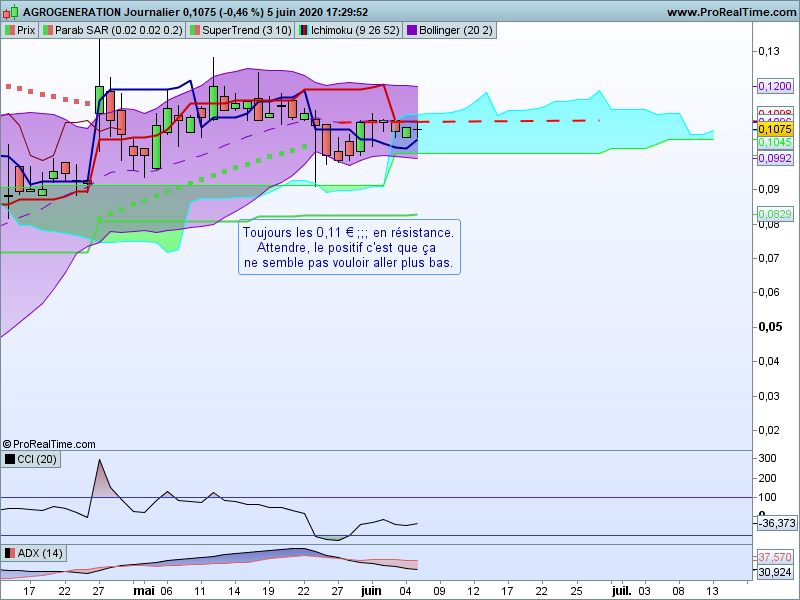Click the green 0,1045 price label
Screen dimensions: 800x600
774,142
